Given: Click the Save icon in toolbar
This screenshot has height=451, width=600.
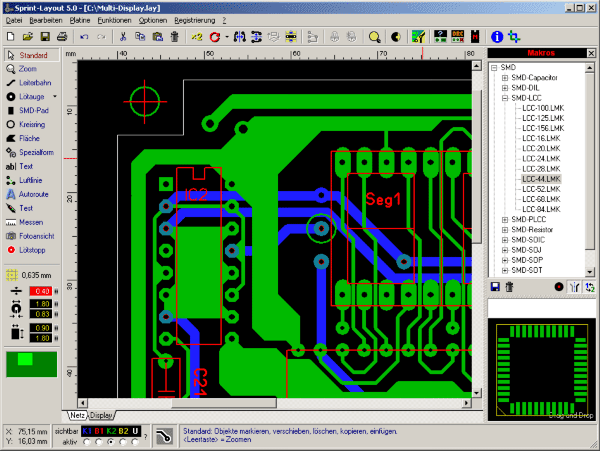Looking at the screenshot, I should 43,36.
